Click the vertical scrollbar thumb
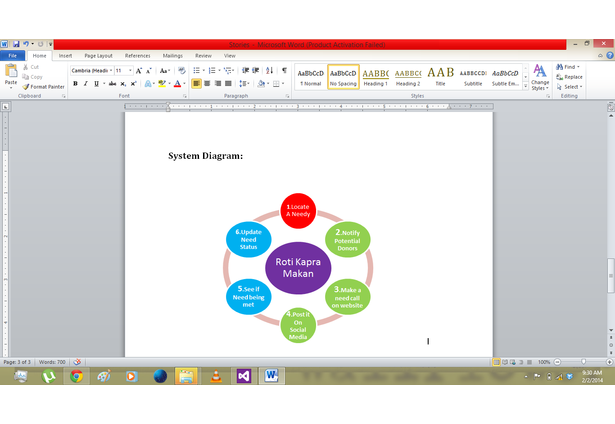This screenshot has width=615, height=424. tap(611, 276)
